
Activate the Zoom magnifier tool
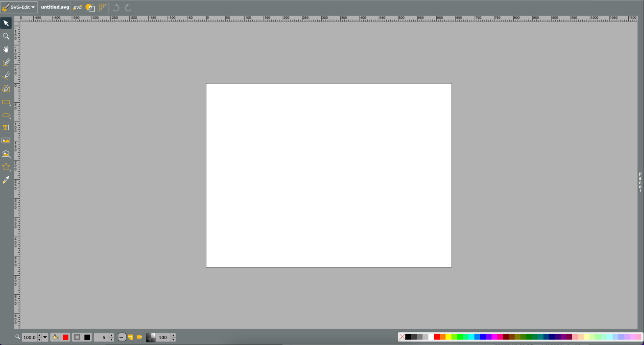(6, 36)
